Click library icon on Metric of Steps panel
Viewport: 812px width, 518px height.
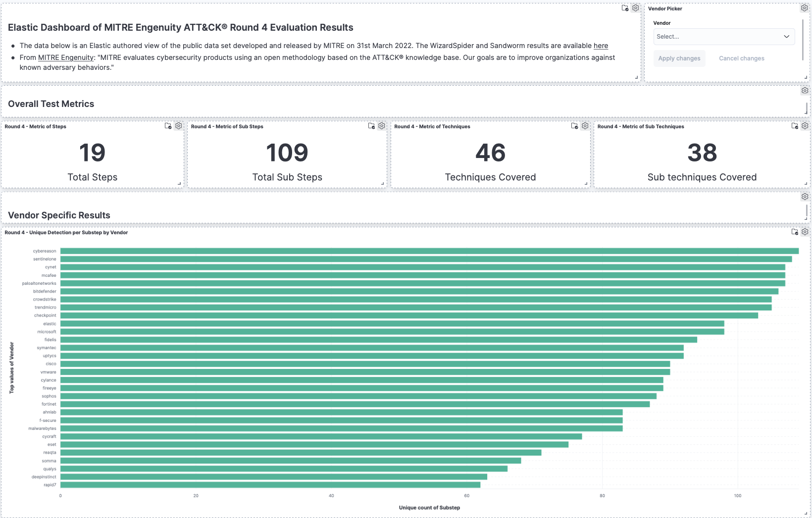(x=168, y=126)
